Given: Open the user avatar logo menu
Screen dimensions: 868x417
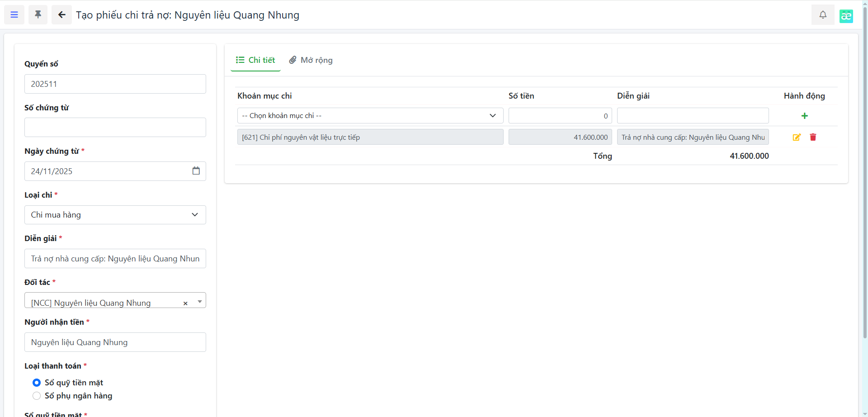Looking at the screenshot, I should (846, 16).
